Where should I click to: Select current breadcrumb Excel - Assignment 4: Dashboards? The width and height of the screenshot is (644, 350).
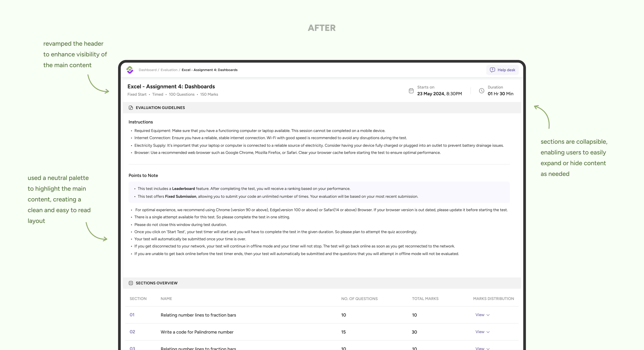pos(210,70)
